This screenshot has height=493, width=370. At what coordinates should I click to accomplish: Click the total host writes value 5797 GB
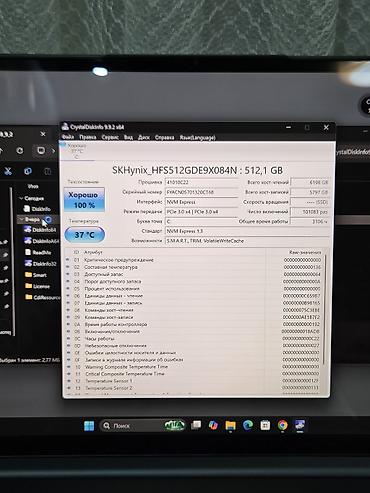[x=310, y=192]
